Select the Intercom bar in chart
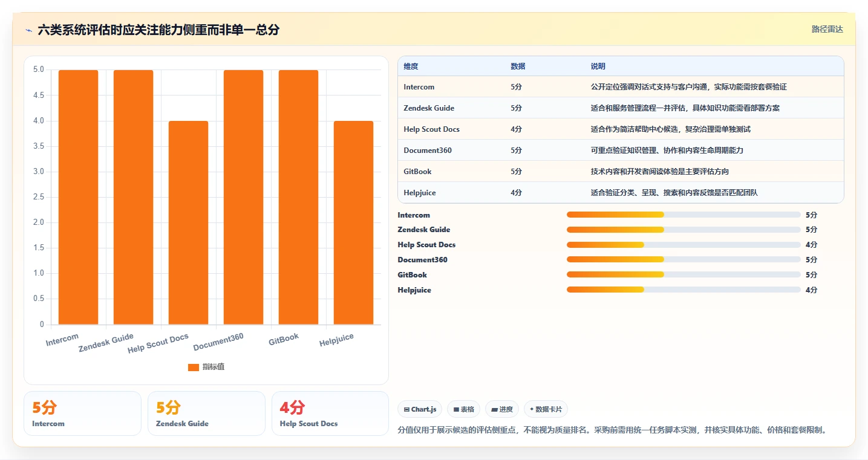The image size is (868, 460). 79,197
